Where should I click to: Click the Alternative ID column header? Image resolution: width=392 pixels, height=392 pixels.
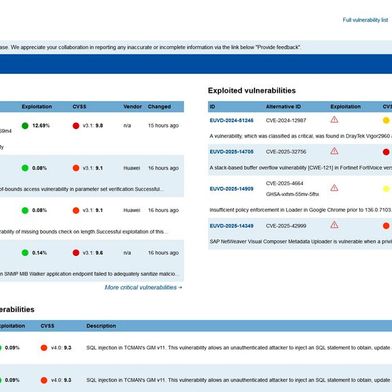pyautogui.click(x=283, y=107)
